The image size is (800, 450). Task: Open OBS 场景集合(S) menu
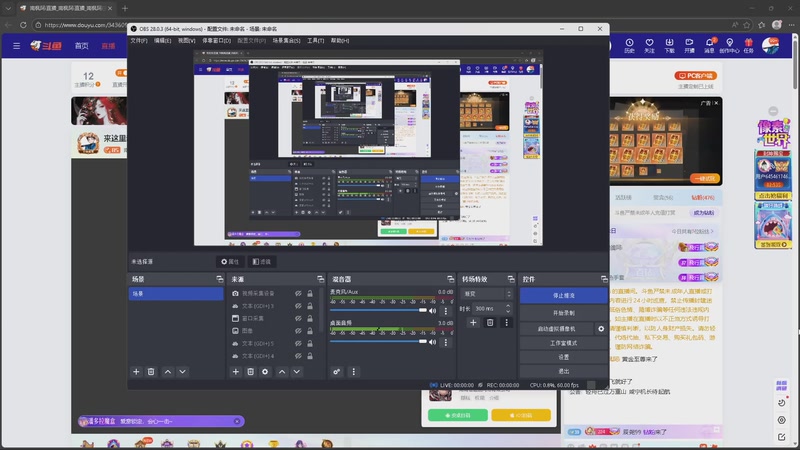point(286,40)
